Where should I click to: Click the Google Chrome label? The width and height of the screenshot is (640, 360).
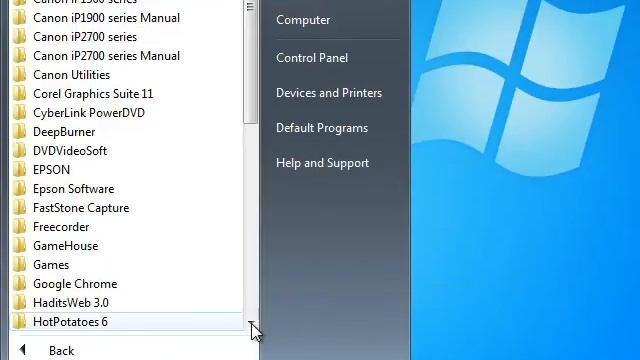[x=75, y=284]
